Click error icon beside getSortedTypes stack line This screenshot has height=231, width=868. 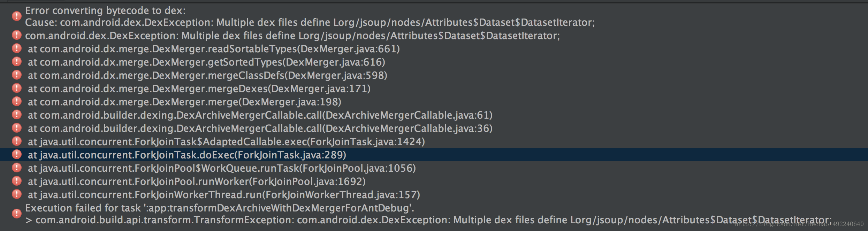16,62
